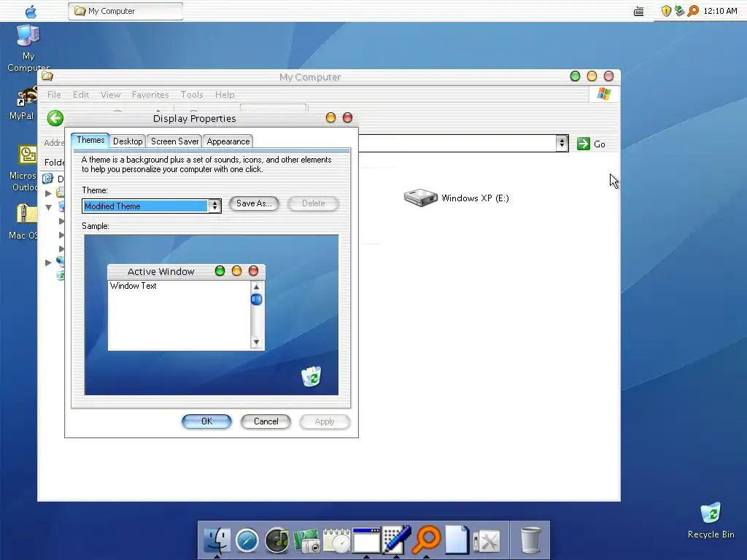The width and height of the screenshot is (747, 560).
Task: Open Tools menu in My Computer
Action: (192, 95)
